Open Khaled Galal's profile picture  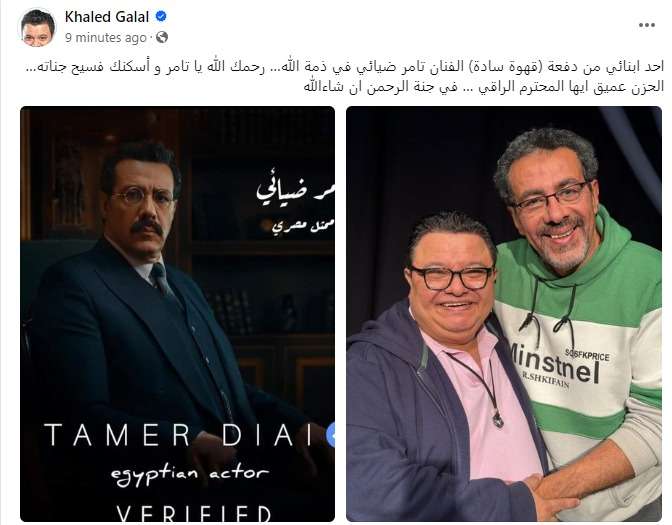(x=38, y=27)
